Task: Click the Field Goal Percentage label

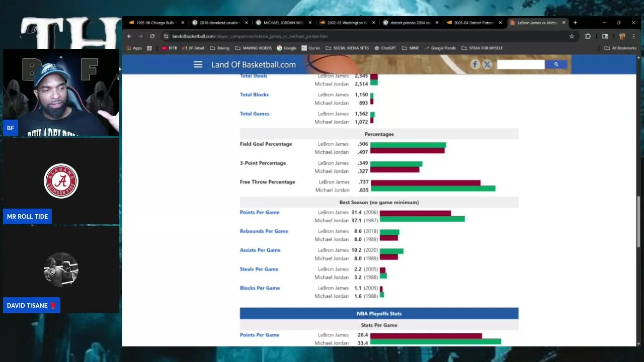Action: coord(266,144)
